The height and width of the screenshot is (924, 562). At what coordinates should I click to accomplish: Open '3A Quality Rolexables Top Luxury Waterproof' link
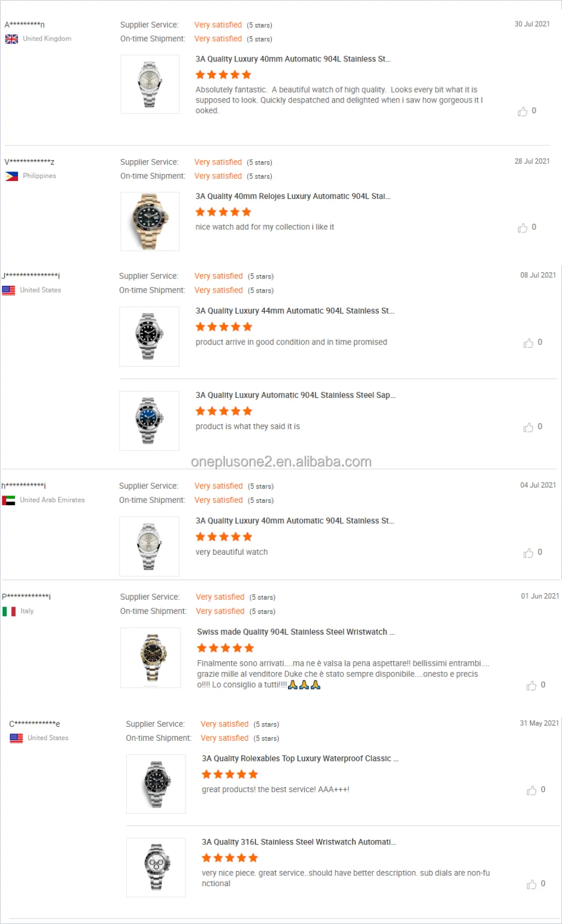300,758
